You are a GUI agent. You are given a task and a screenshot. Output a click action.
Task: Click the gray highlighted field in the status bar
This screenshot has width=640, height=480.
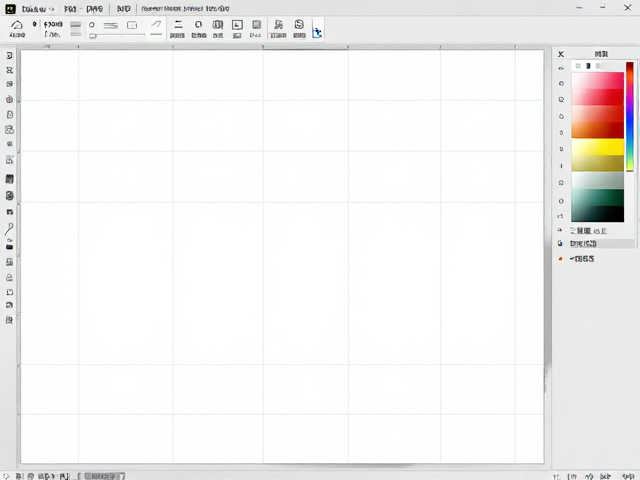coord(104,476)
